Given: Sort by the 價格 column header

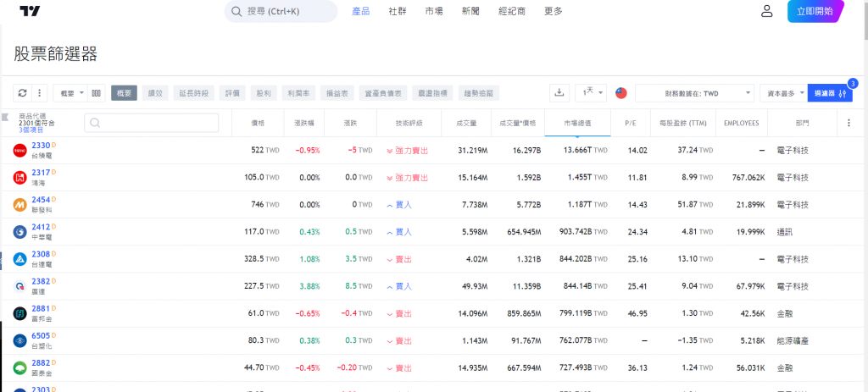Looking at the screenshot, I should tap(258, 123).
